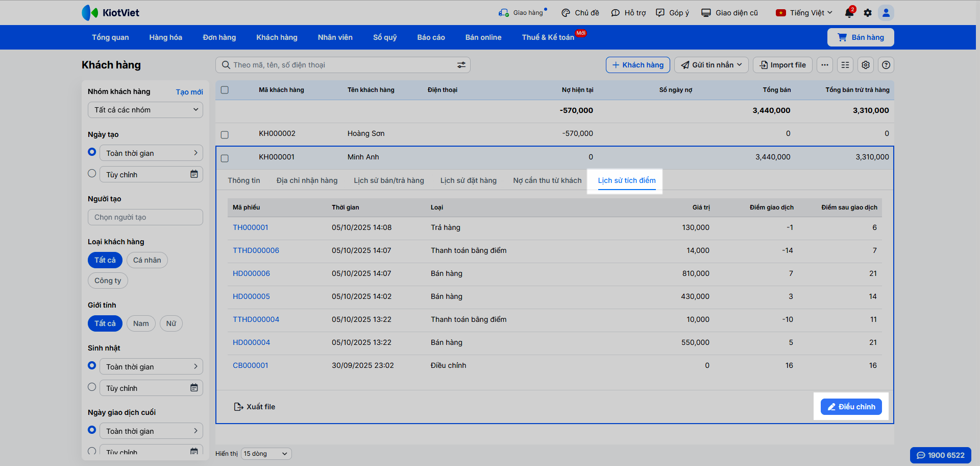980x466 pixels.
Task: Open the notifications bell icon
Action: click(849, 13)
